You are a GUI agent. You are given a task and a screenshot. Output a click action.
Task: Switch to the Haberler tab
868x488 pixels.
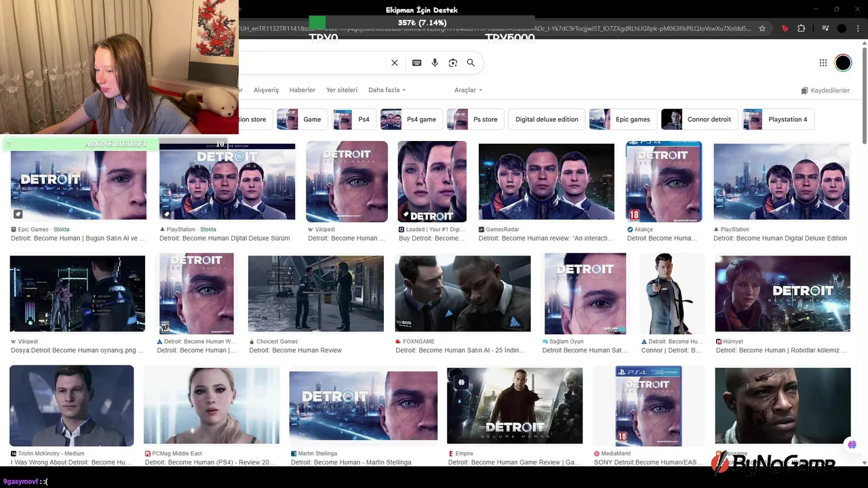click(x=302, y=90)
